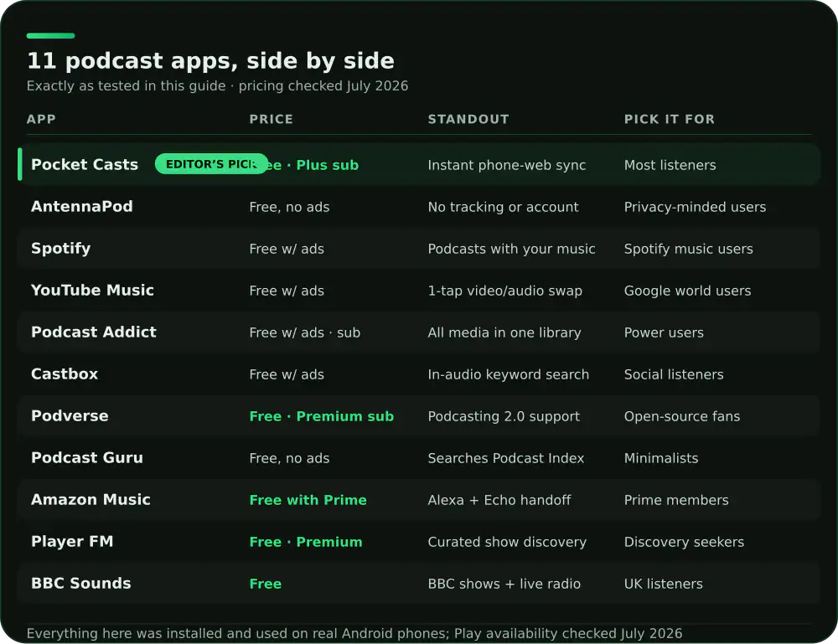The height and width of the screenshot is (644, 838).
Task: Click the Podcast Guru app name
Action: (x=87, y=457)
